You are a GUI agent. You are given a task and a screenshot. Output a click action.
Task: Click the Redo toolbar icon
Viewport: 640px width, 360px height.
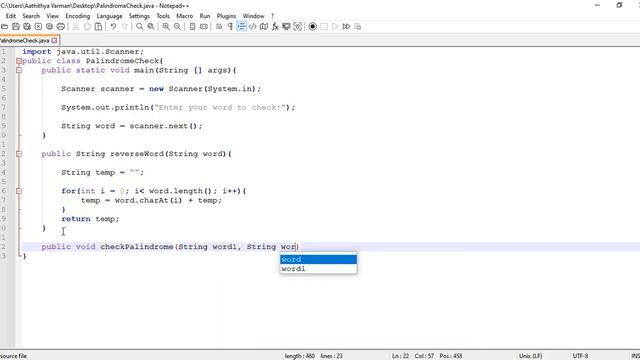point(124,27)
